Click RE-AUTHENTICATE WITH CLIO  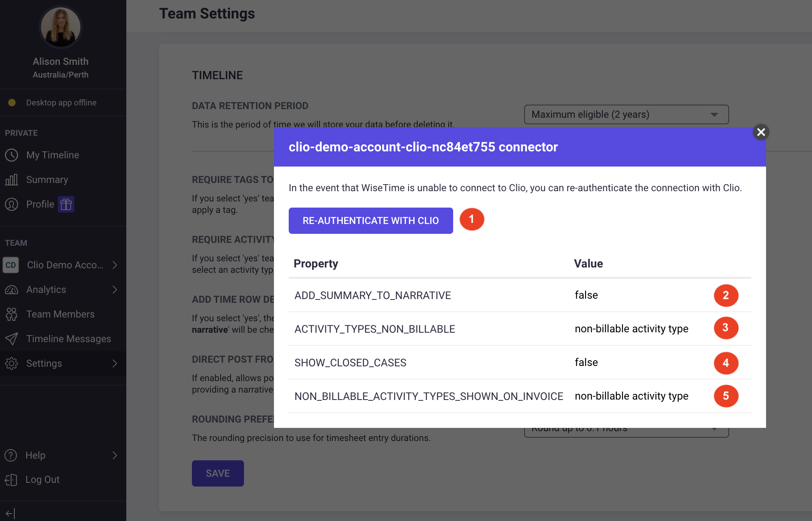coord(370,220)
